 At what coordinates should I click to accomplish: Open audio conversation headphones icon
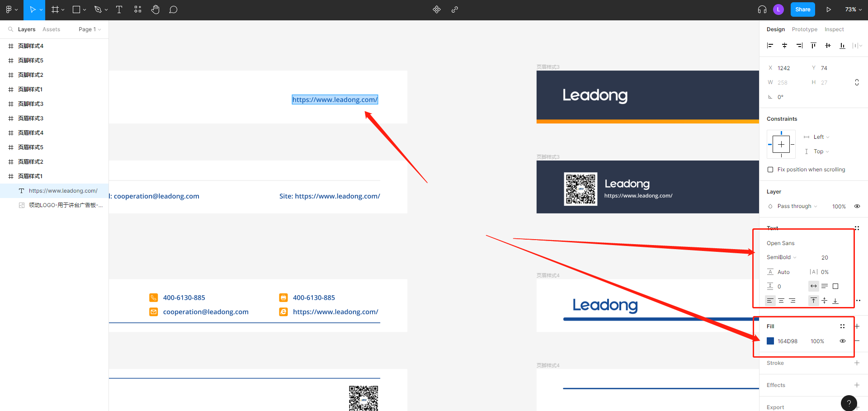762,9
